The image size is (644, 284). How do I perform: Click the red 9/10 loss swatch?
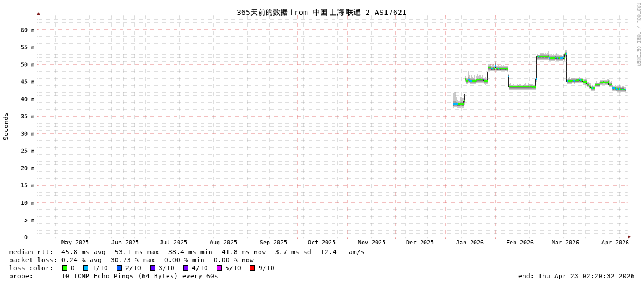pyautogui.click(x=253, y=268)
